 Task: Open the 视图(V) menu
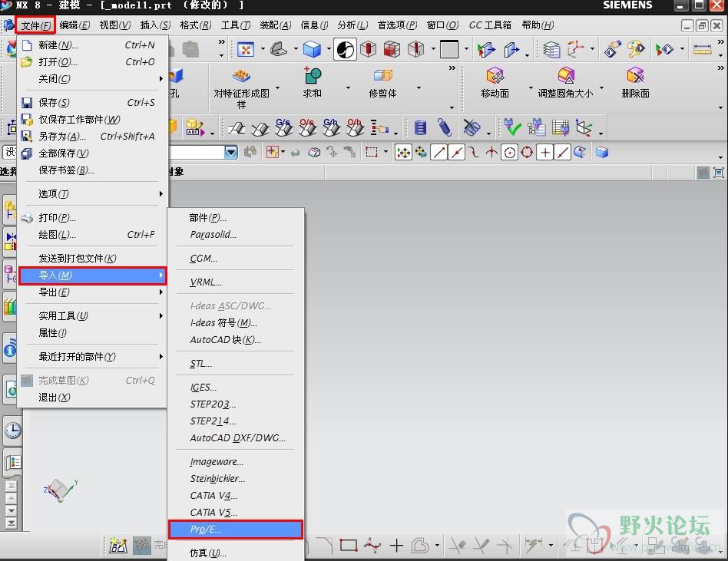coord(115,25)
